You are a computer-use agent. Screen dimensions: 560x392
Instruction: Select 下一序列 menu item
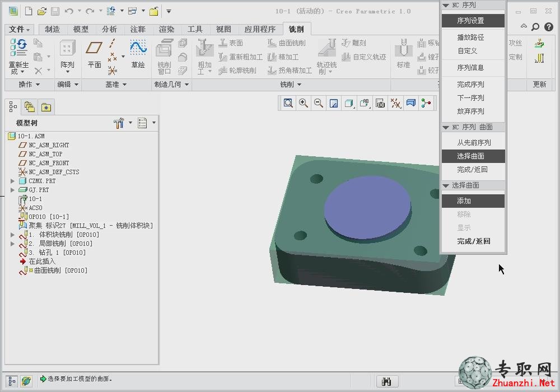click(471, 98)
